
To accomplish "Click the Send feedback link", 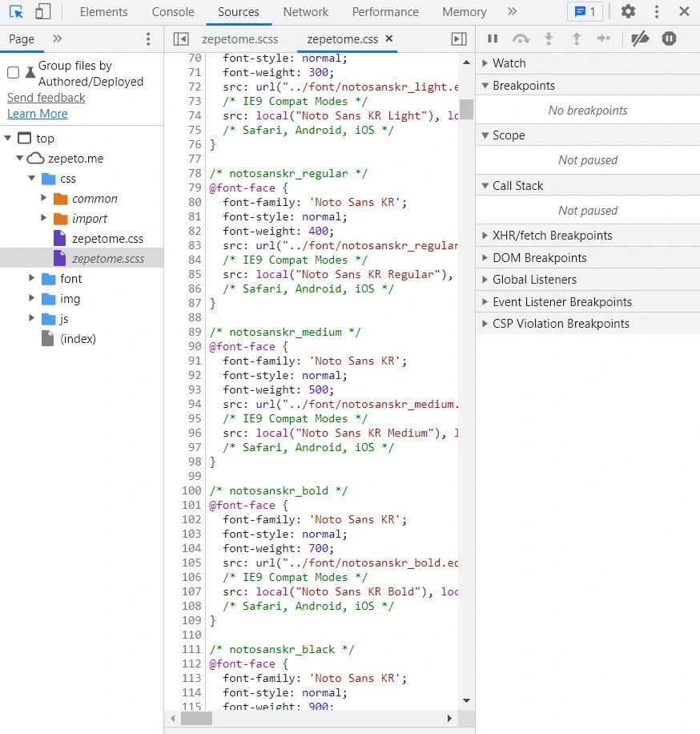I will (x=46, y=98).
